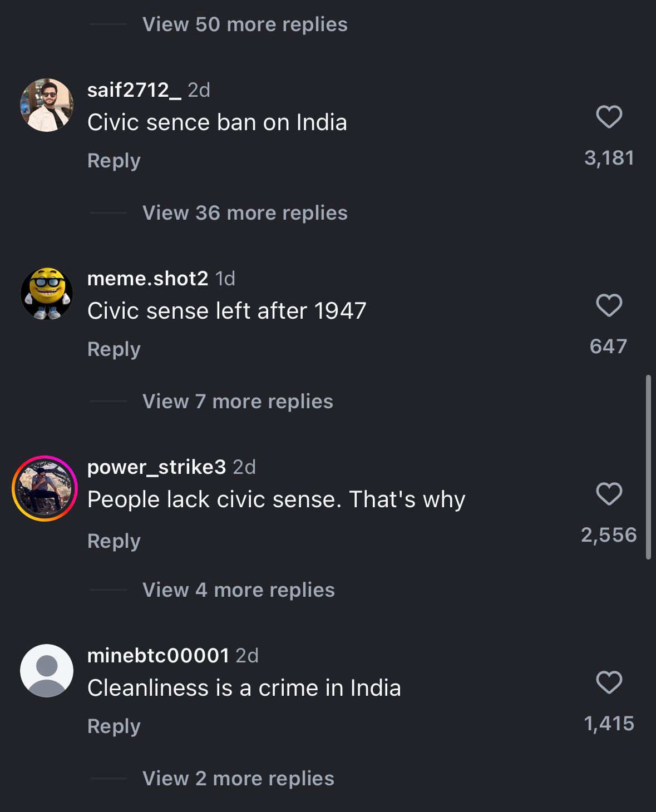Like meme.shot2's comment with the heart

609,305
